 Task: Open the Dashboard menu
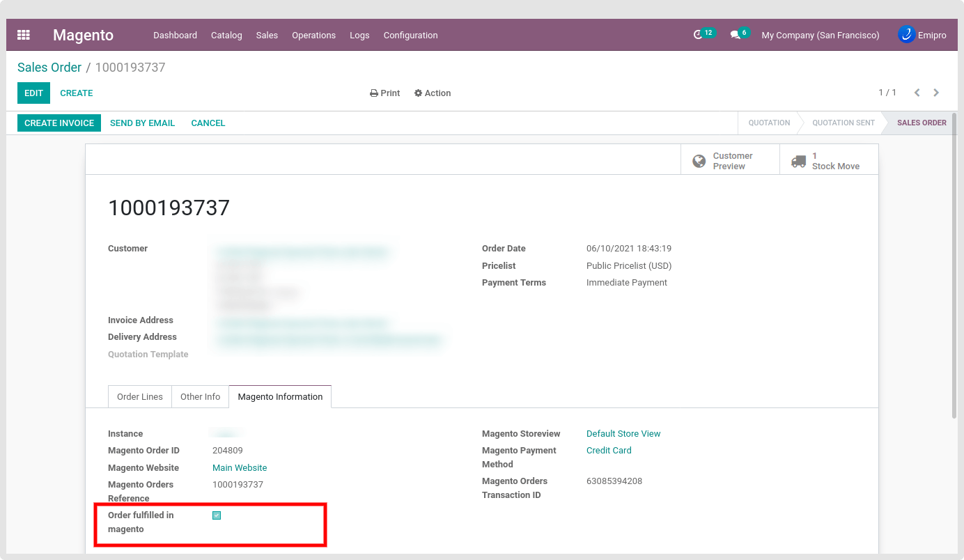point(175,35)
